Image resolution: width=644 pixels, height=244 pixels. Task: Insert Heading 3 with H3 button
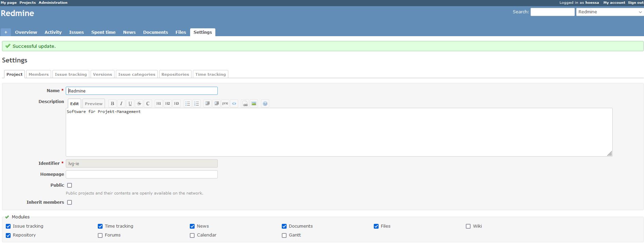point(177,103)
